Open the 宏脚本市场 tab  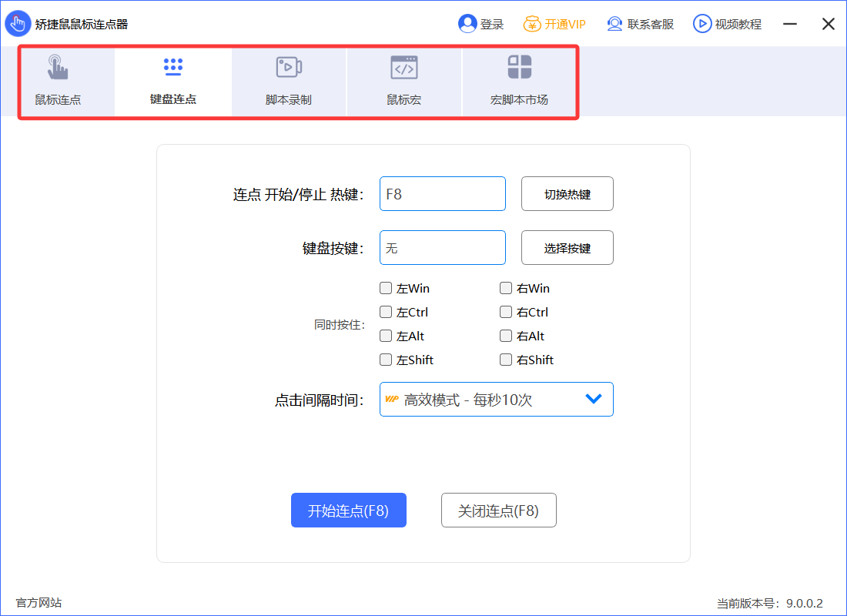[x=519, y=82]
